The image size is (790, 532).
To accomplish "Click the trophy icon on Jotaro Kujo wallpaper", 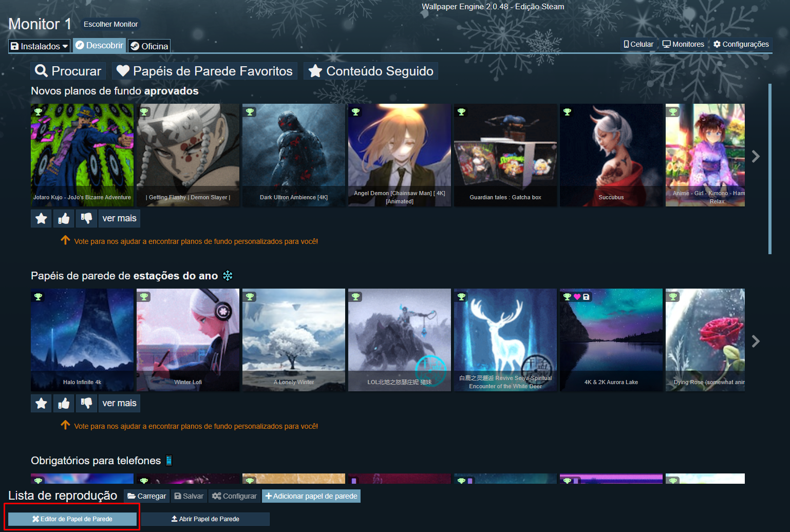I will point(39,111).
